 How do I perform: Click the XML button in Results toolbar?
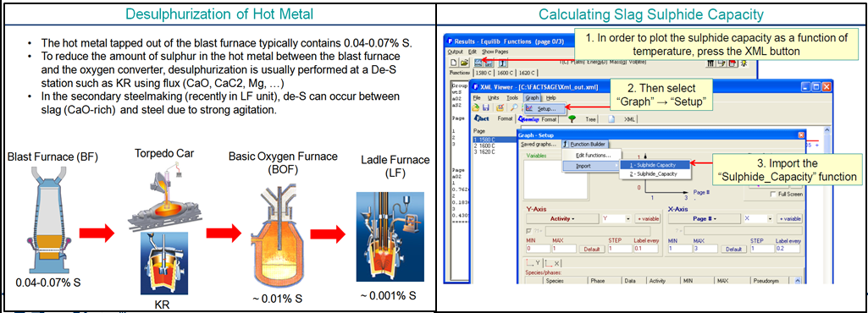(x=478, y=63)
